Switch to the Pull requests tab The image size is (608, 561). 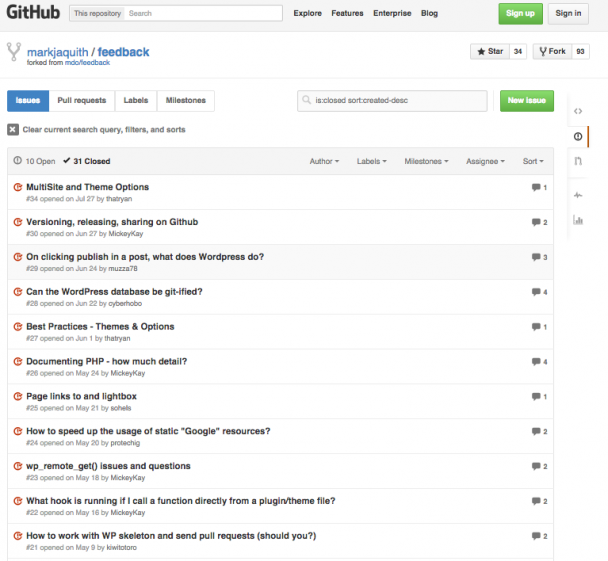click(x=82, y=101)
